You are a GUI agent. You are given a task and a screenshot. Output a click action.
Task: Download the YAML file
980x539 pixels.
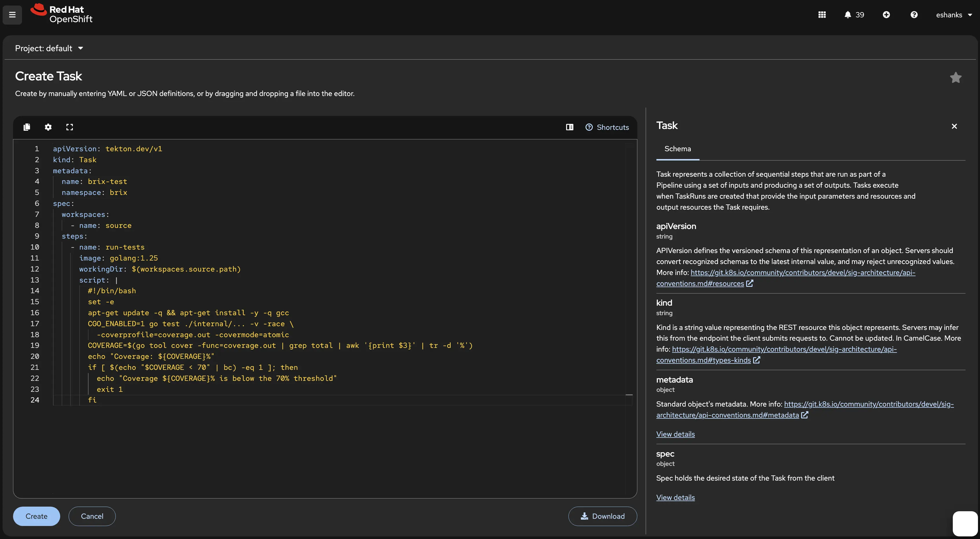click(x=603, y=516)
